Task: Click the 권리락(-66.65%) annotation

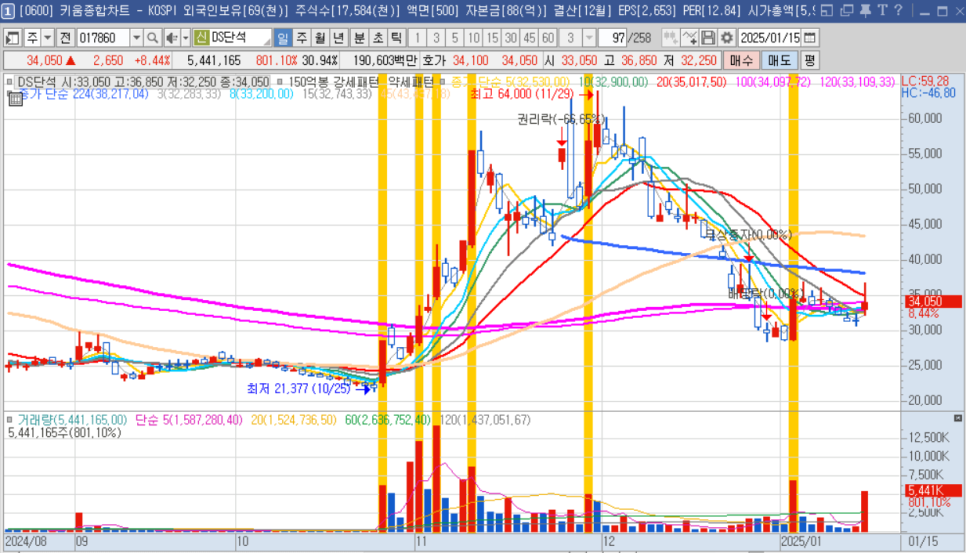Action: tap(561, 119)
